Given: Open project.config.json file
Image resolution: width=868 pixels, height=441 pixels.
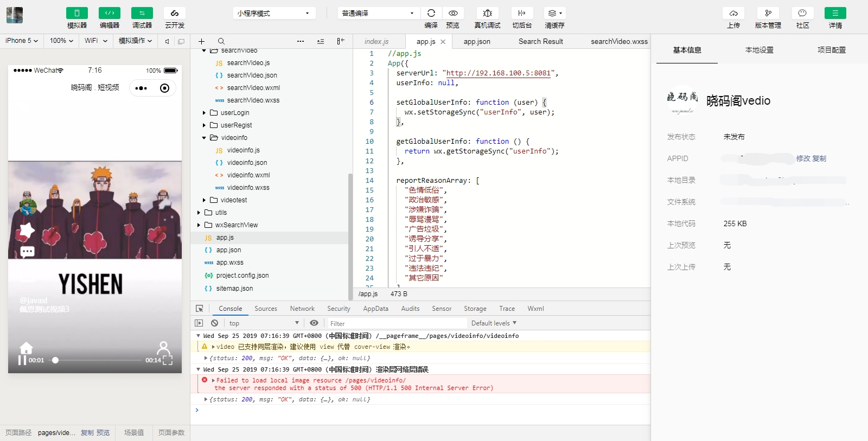Looking at the screenshot, I should click(242, 276).
